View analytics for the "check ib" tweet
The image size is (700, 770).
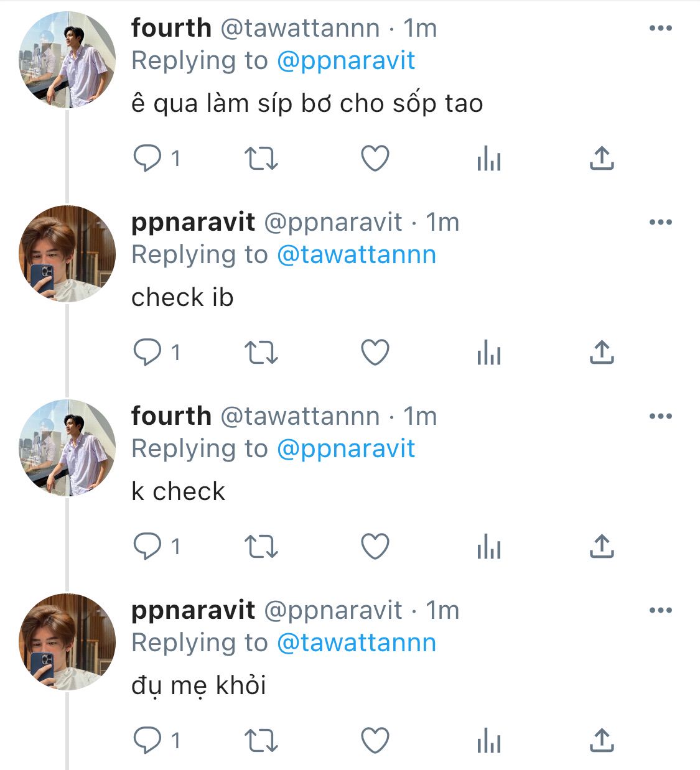coord(488,353)
